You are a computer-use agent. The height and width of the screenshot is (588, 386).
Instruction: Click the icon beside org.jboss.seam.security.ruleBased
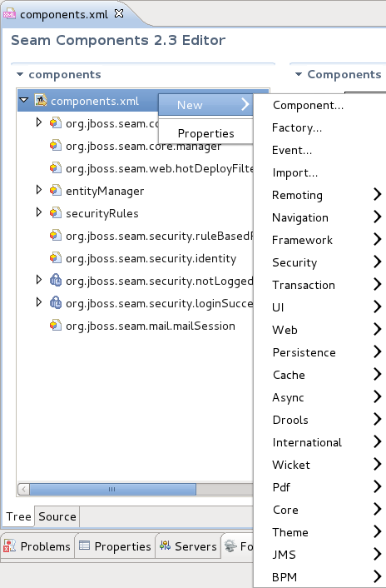click(x=56, y=236)
